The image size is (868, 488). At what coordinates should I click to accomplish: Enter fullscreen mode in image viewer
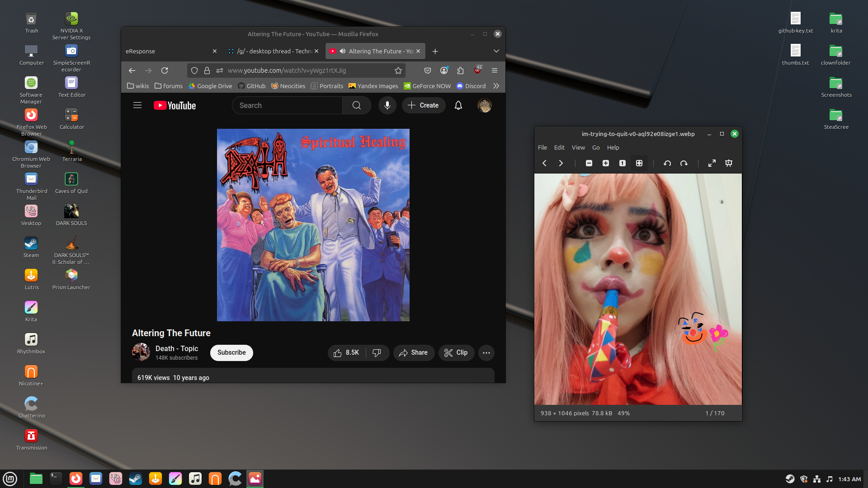(712, 163)
